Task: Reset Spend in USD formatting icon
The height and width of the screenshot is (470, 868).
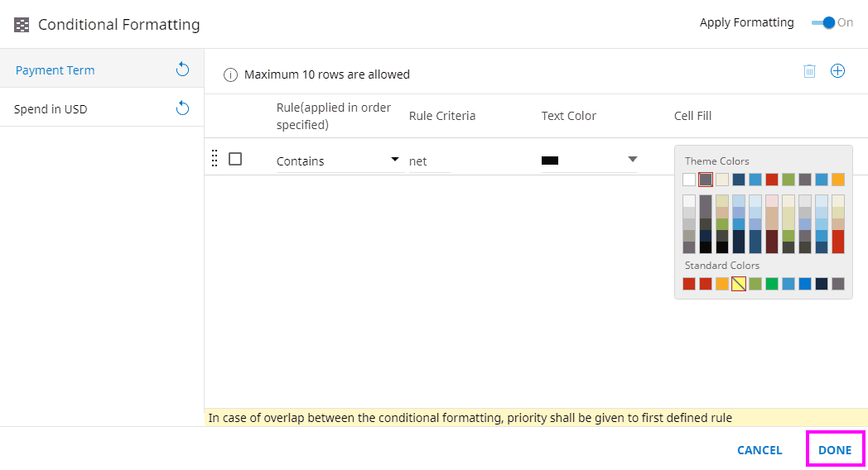Action: click(183, 108)
